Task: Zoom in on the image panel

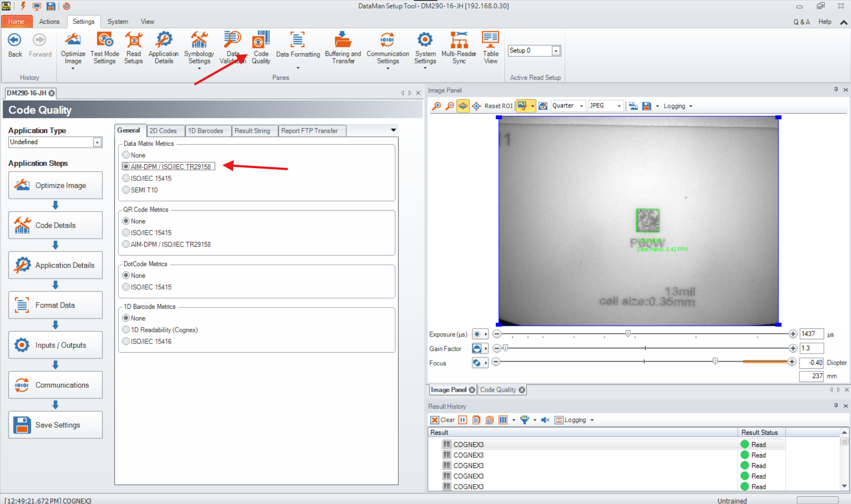Action: (436, 106)
